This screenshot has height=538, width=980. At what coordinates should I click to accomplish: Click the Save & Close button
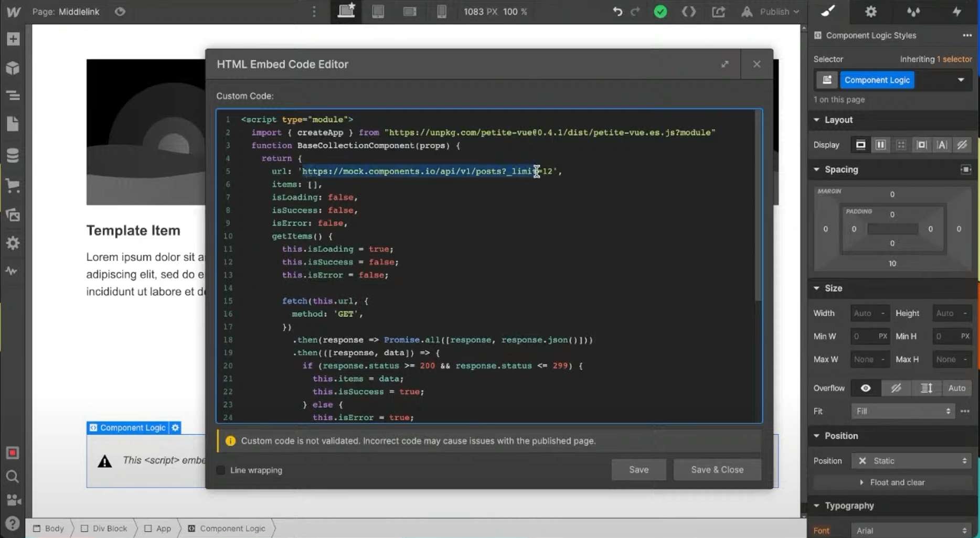pyautogui.click(x=717, y=470)
